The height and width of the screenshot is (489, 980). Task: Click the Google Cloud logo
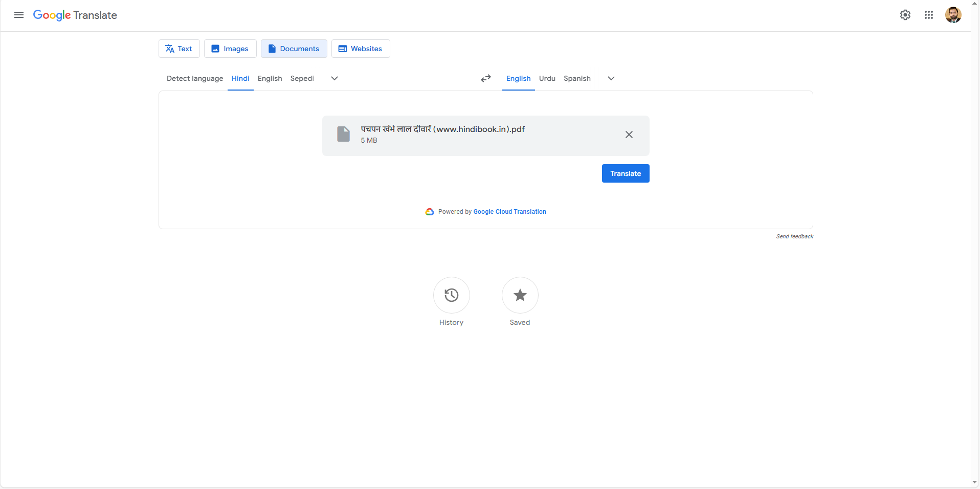[x=429, y=211]
